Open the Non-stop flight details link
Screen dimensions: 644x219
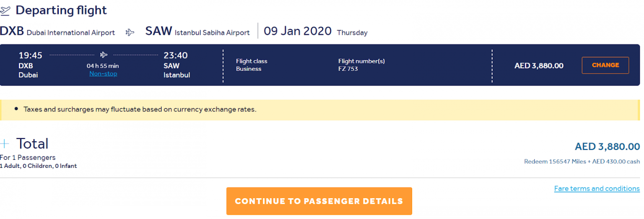(103, 74)
